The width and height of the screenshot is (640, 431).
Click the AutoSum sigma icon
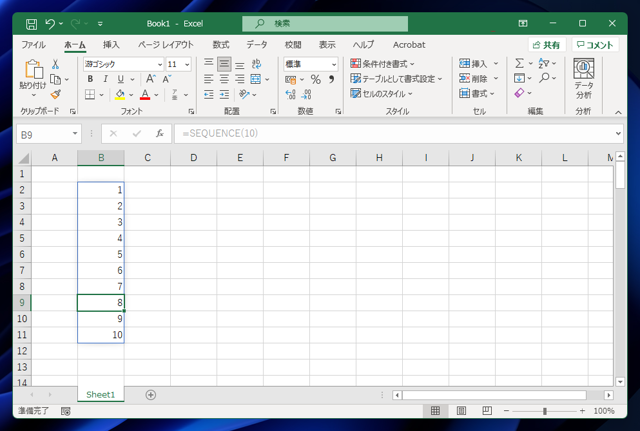tap(519, 63)
